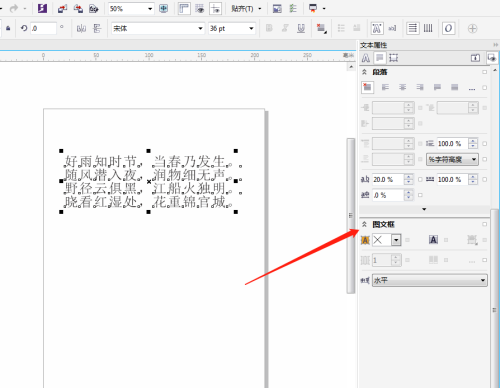Collapse the 段落 paragraph section

(x=364, y=72)
